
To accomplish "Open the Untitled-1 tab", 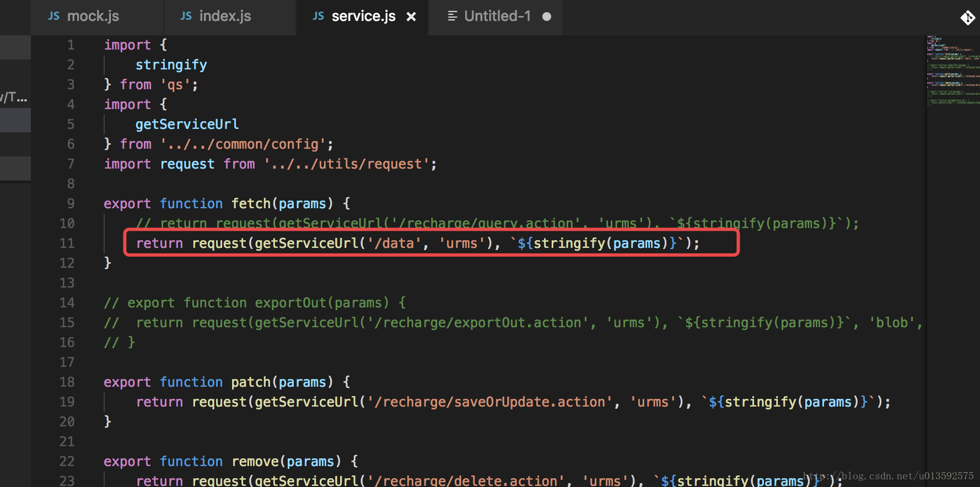I will coord(498,17).
